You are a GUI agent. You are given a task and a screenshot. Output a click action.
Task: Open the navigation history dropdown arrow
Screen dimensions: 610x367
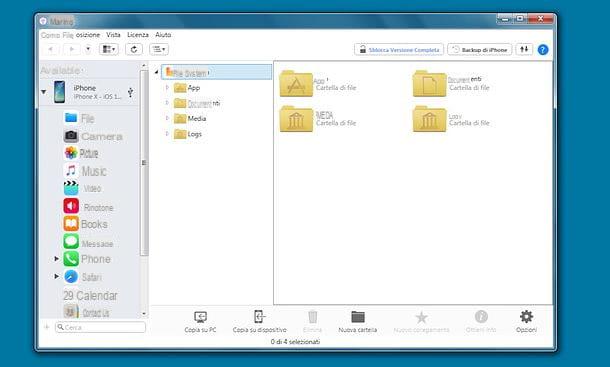point(88,49)
